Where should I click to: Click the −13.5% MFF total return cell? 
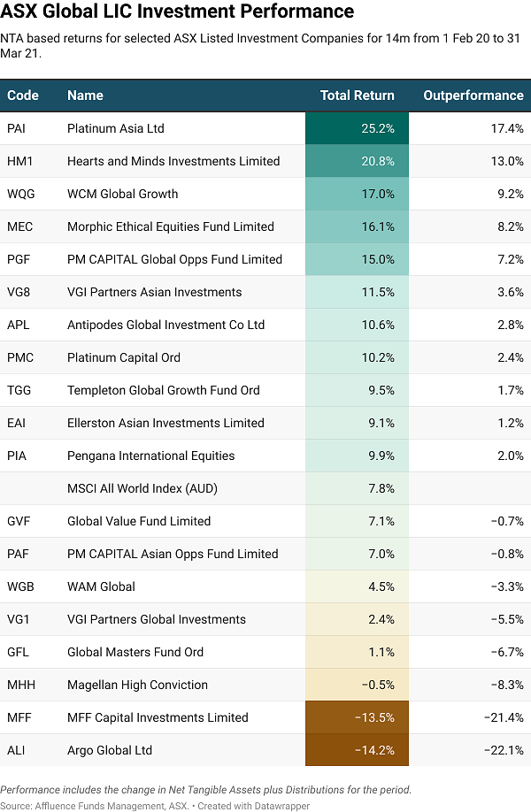pos(357,717)
